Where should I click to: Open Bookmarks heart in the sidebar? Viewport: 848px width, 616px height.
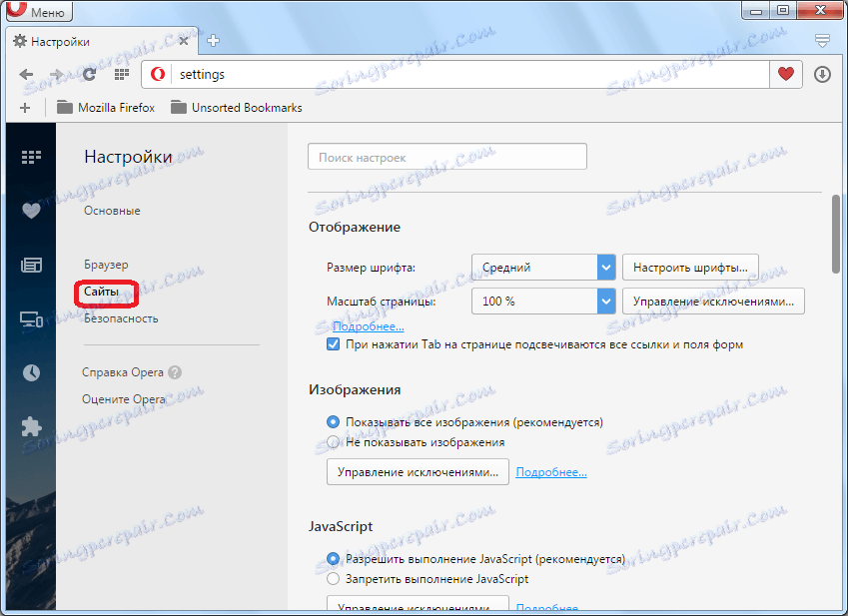[31, 211]
